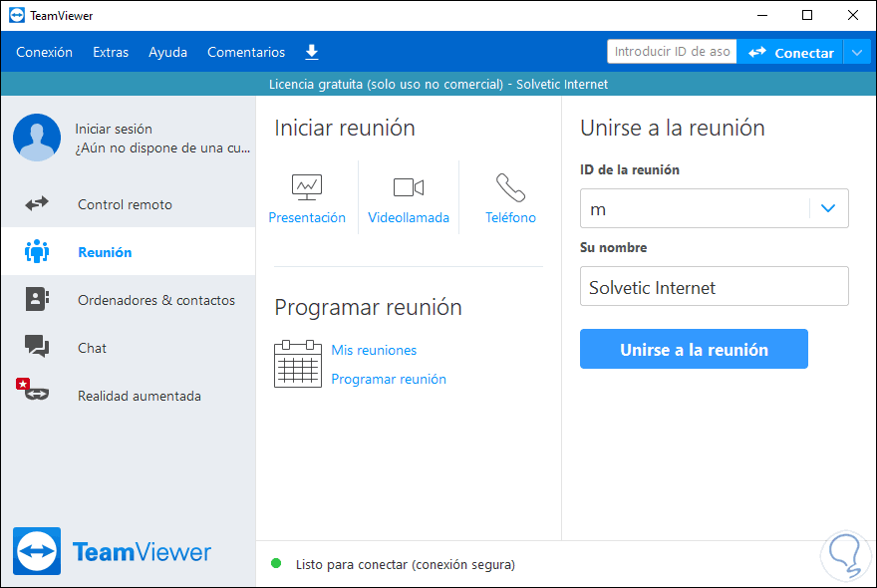Click Listo para conectar status text

click(406, 564)
